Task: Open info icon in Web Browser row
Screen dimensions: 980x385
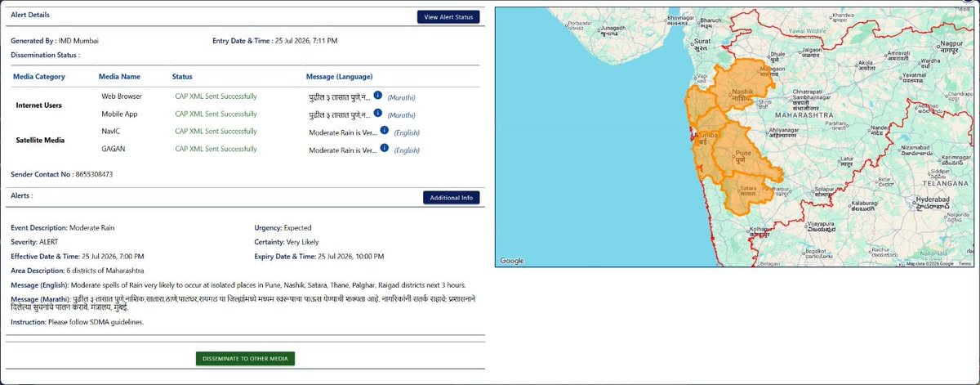Action: [x=378, y=96]
